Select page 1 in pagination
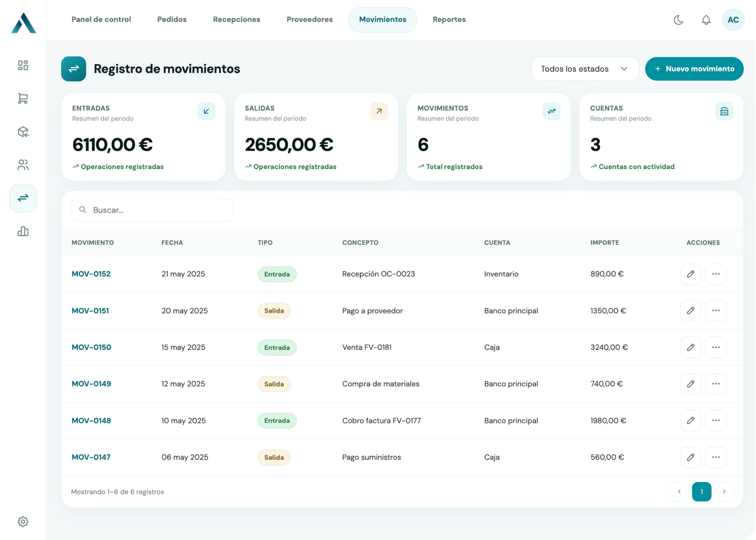This screenshot has width=756, height=540. coord(701,492)
